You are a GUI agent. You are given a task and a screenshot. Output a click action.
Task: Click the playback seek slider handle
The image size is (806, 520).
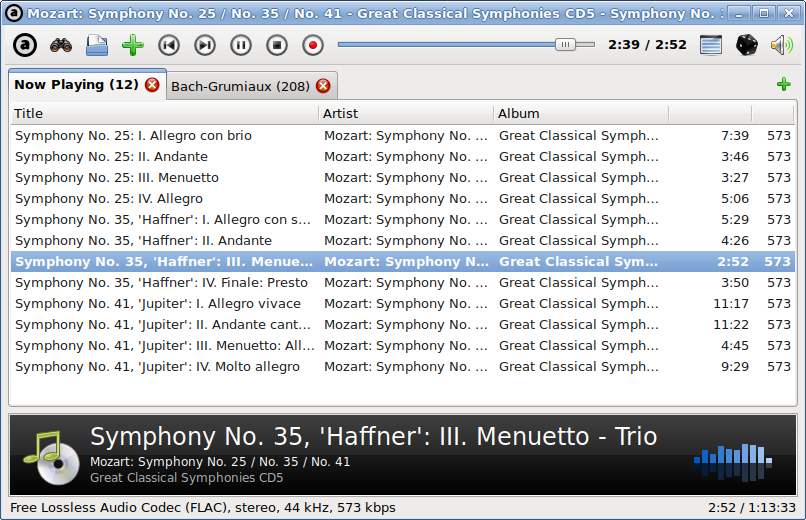(x=565, y=45)
